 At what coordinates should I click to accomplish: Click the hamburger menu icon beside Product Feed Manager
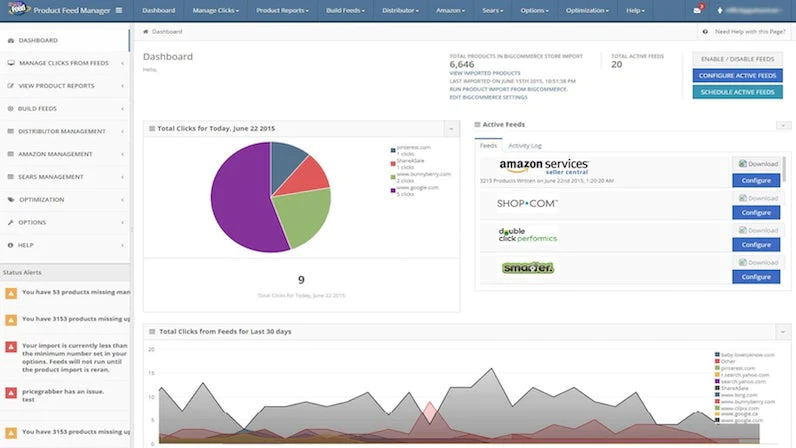(119, 10)
